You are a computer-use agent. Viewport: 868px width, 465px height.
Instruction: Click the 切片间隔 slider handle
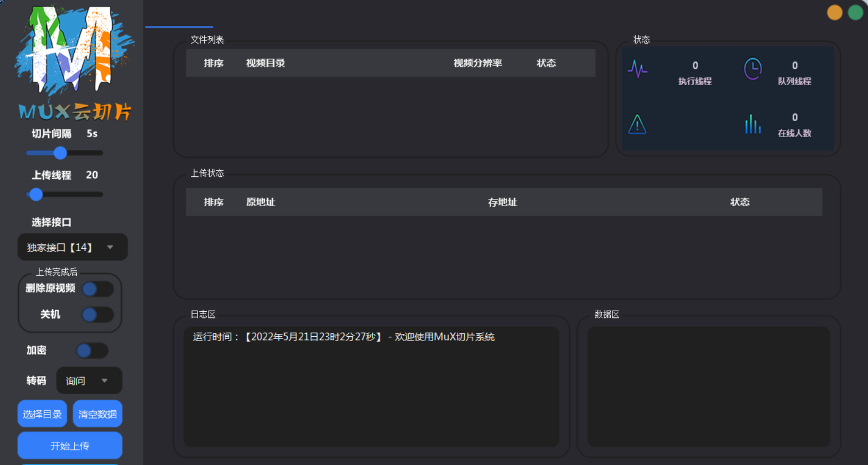(x=60, y=153)
